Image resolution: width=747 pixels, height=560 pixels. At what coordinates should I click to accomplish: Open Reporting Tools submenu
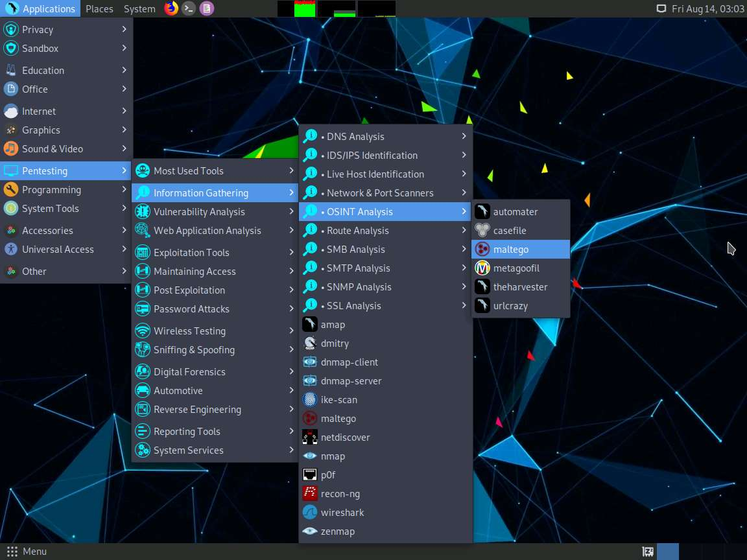[215, 432]
